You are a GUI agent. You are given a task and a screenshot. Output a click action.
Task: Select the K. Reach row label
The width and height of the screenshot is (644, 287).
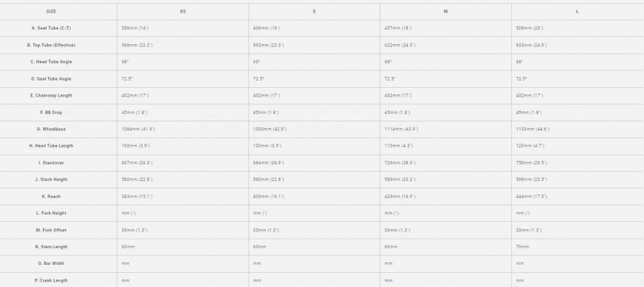(x=52, y=196)
